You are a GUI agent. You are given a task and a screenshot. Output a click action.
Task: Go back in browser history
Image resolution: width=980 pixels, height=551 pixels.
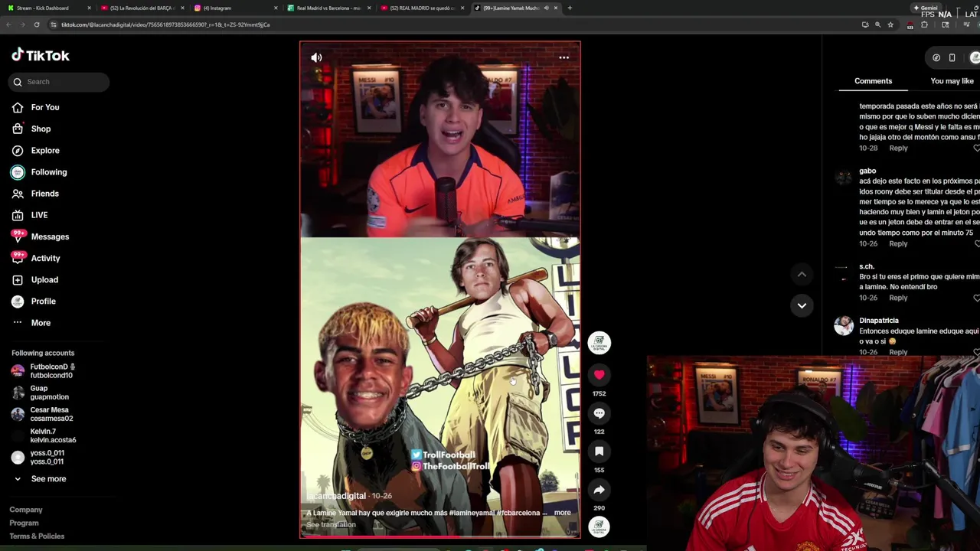click(8, 24)
